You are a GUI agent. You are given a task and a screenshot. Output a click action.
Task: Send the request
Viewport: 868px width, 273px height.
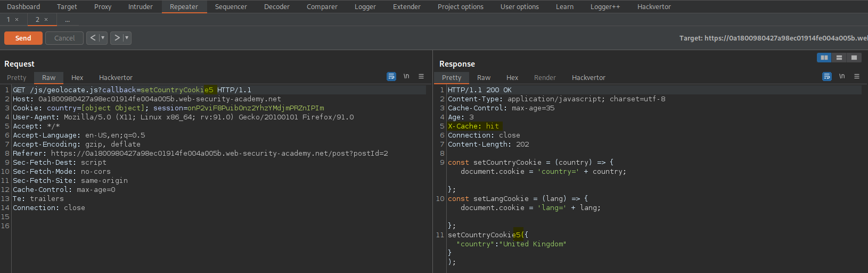(23, 38)
